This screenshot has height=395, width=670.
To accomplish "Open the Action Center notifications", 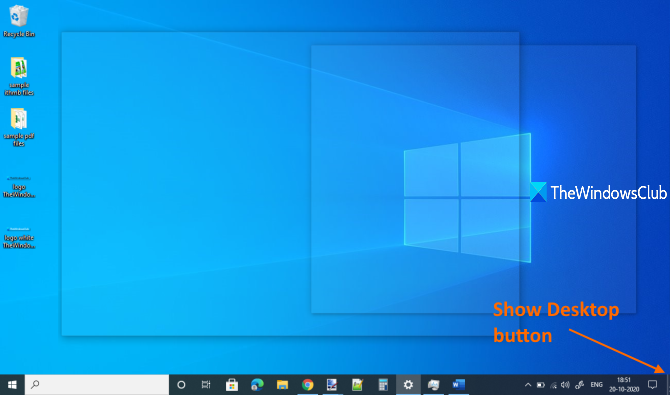I will point(652,385).
